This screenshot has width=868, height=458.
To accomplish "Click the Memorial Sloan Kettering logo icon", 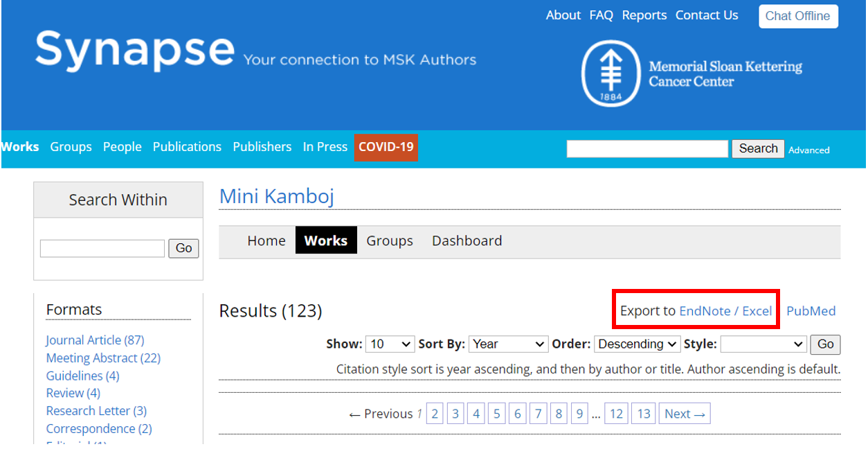I will [611, 73].
